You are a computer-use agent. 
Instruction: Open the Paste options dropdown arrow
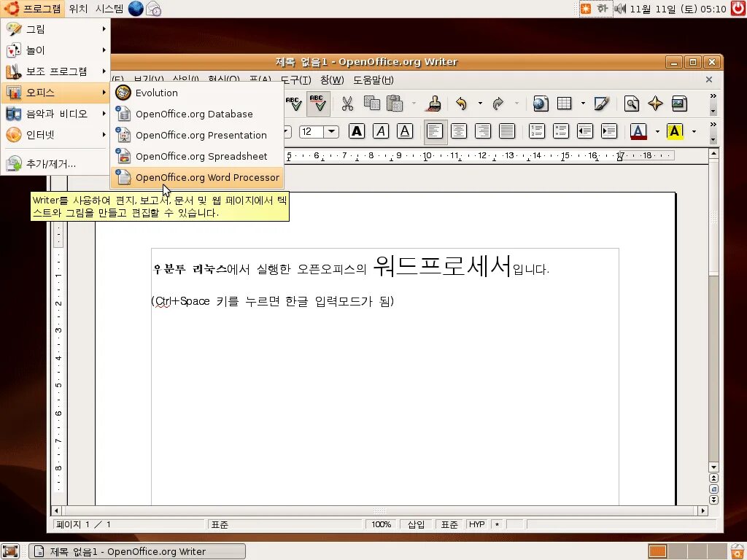click(x=414, y=104)
